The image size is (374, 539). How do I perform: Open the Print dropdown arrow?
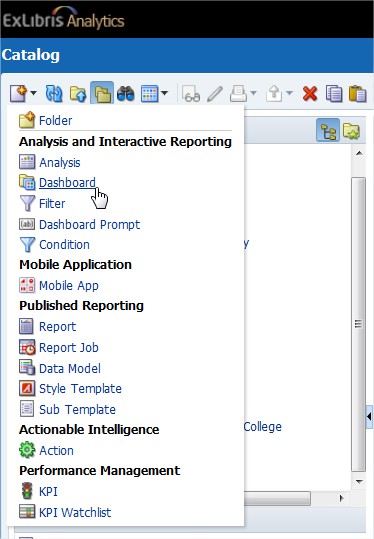click(253, 93)
